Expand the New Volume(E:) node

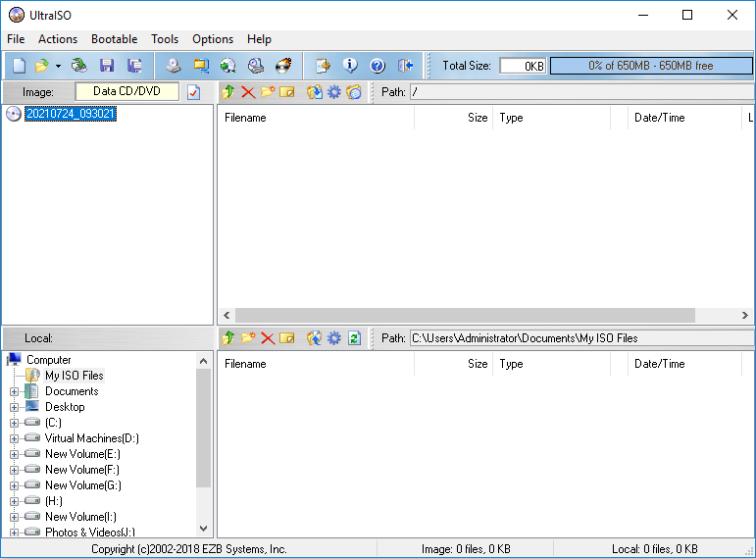pyautogui.click(x=14, y=454)
